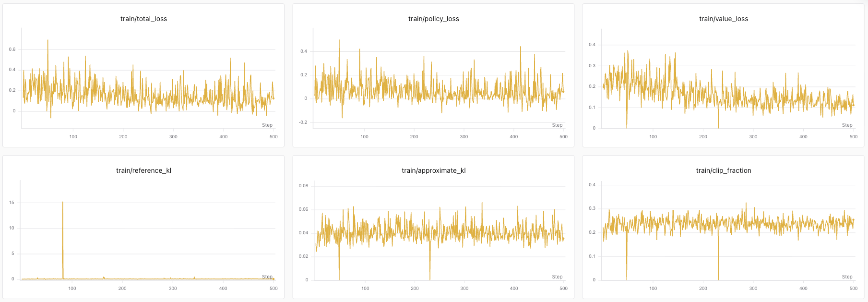Screen dimensions: 868x302
Task: Click the 0.6 y-axis label in total_loss chart
Action: click(12, 49)
